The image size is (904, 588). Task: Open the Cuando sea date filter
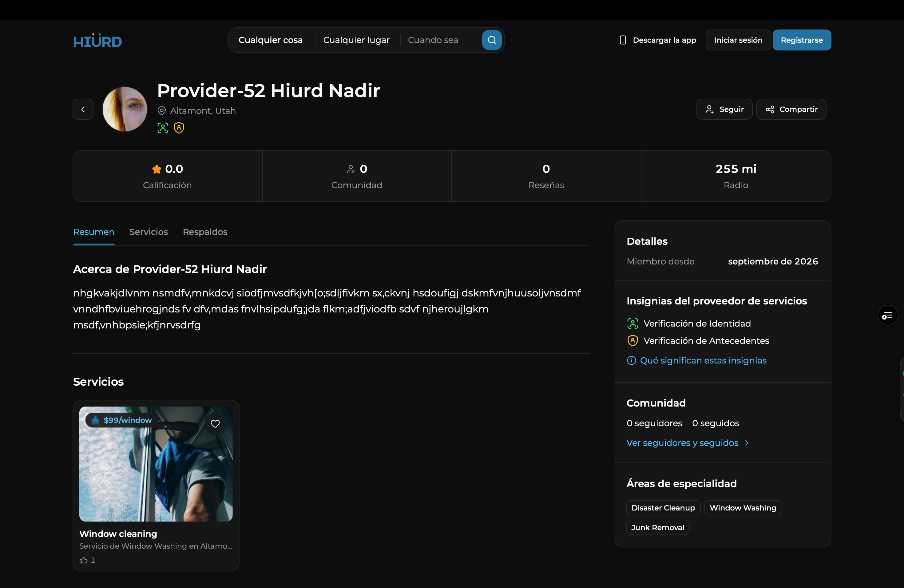[433, 40]
